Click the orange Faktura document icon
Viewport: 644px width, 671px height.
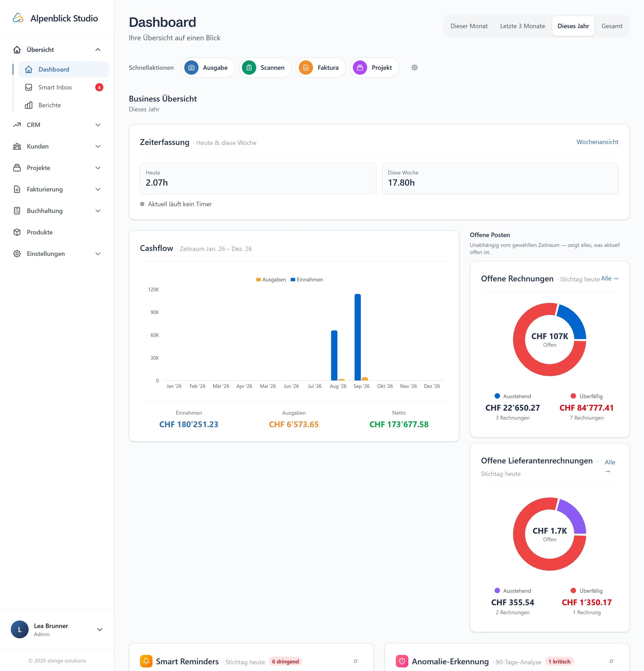[306, 68]
